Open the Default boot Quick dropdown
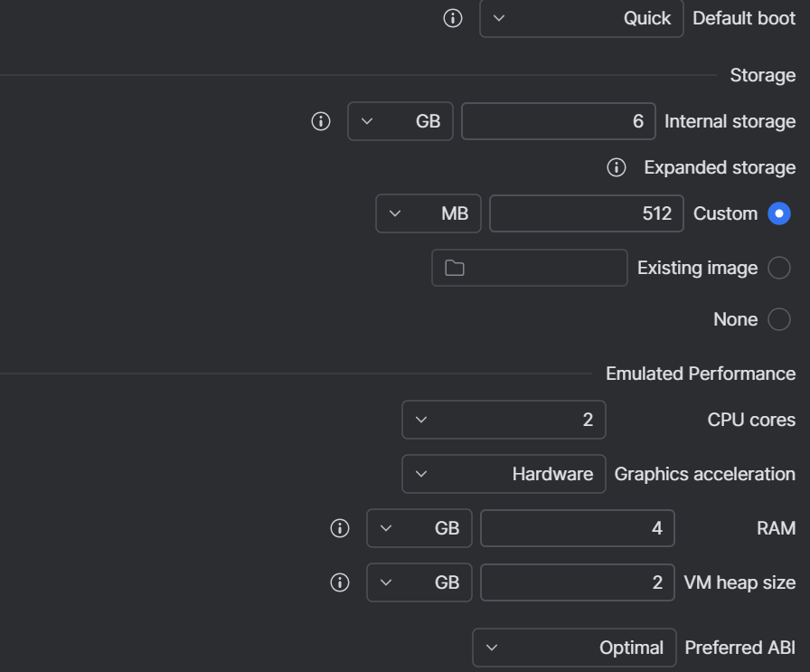 pyautogui.click(x=581, y=18)
